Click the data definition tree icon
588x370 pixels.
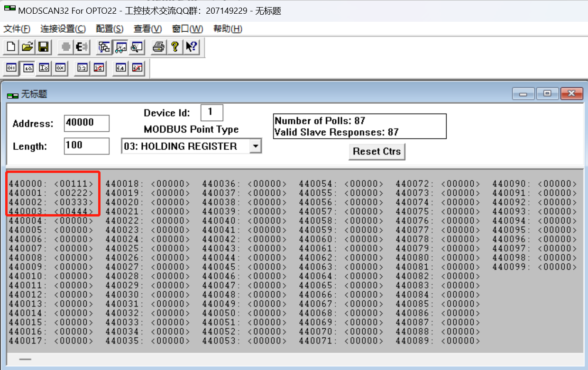pyautogui.click(x=104, y=46)
